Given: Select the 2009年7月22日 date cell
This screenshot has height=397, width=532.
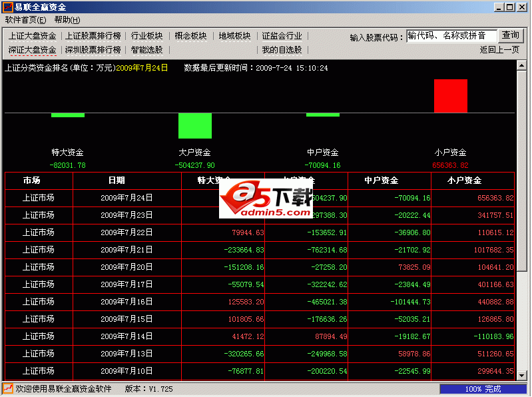Looking at the screenshot, I should pyautogui.click(x=127, y=232).
